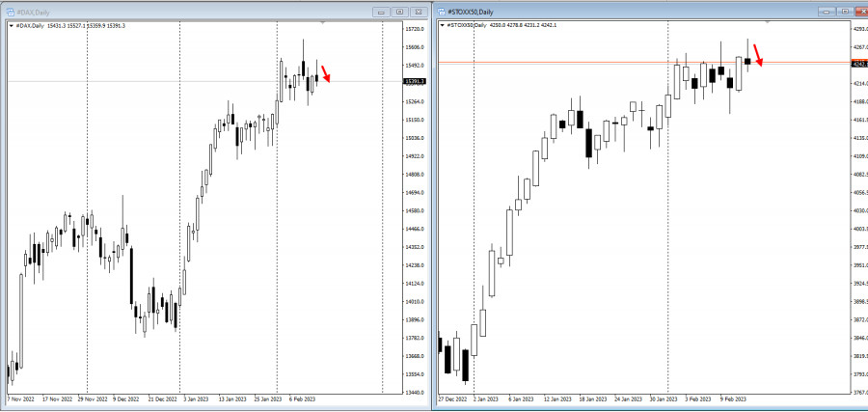Click the 9 Dec 2022 date on DAX axis
This screenshot has height=412, width=868.
pyautogui.click(x=126, y=398)
